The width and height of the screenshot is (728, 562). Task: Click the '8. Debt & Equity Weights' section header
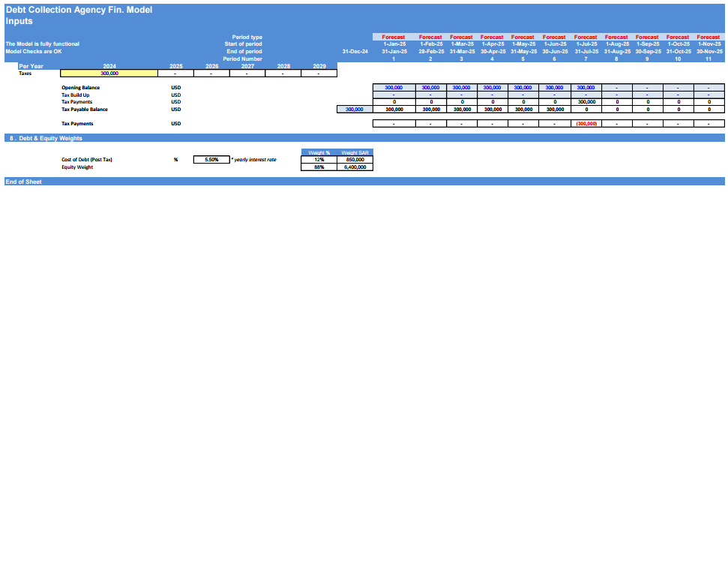tap(44, 138)
